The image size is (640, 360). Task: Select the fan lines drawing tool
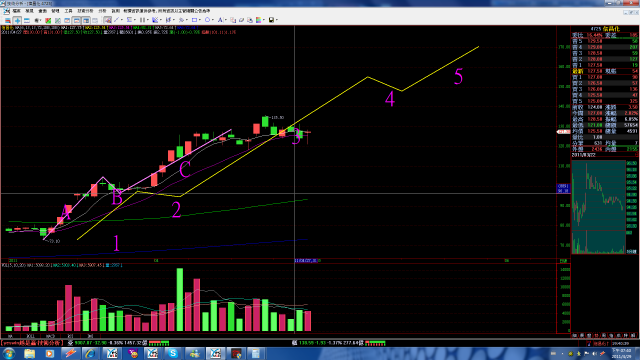coord(155,20)
